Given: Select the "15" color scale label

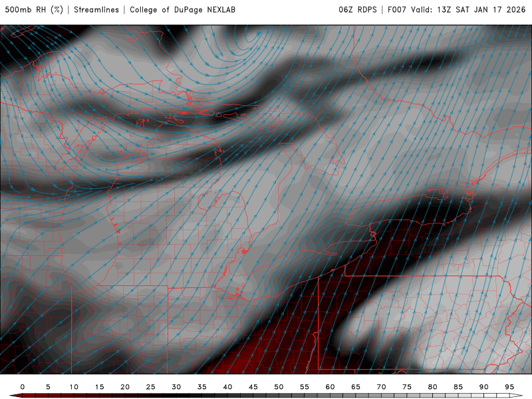Looking at the screenshot, I should pos(99,387).
